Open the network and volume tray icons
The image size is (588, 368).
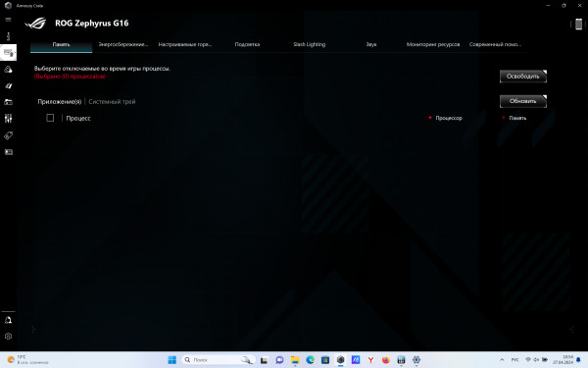537,360
